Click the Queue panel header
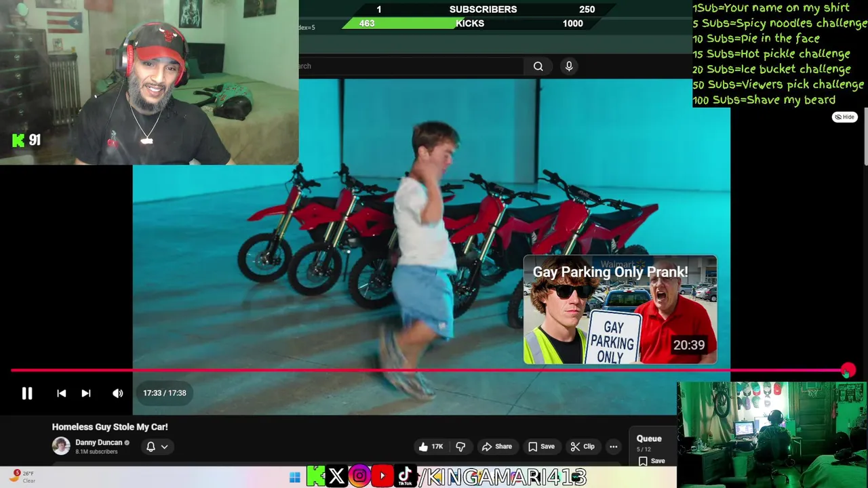 [x=649, y=439]
